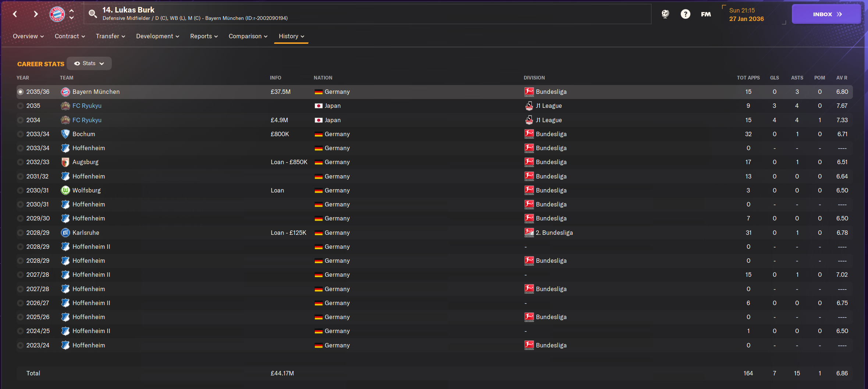Click Hoffenheim II crest in 2027/28 row
The height and width of the screenshot is (389, 868).
(65, 275)
